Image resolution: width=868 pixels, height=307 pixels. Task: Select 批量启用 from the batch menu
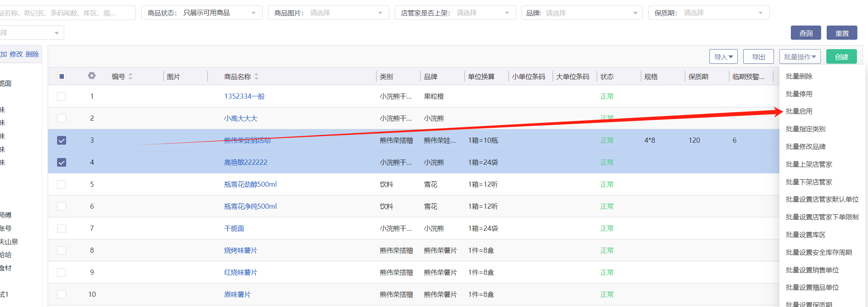coord(799,111)
